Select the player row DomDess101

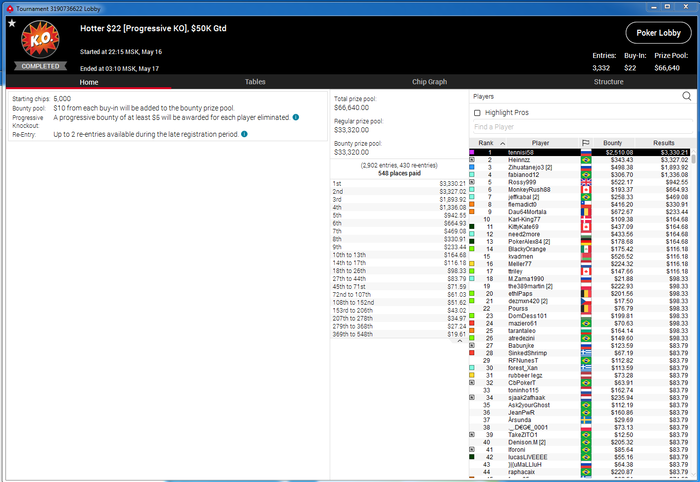[x=579, y=316]
